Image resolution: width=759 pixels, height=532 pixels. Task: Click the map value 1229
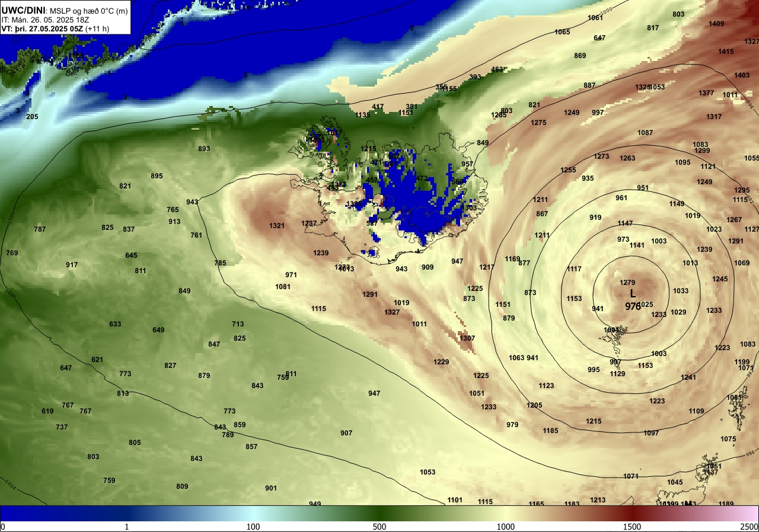(441, 362)
